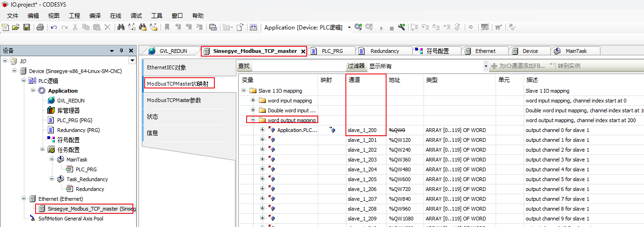Open Find with the binoculars icon

click(x=121, y=28)
